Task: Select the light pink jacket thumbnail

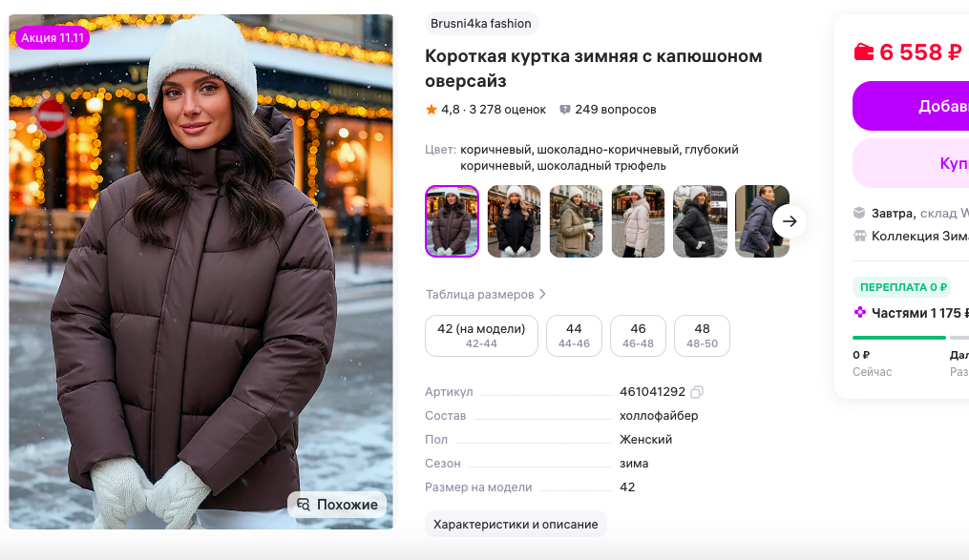Action: (638, 221)
